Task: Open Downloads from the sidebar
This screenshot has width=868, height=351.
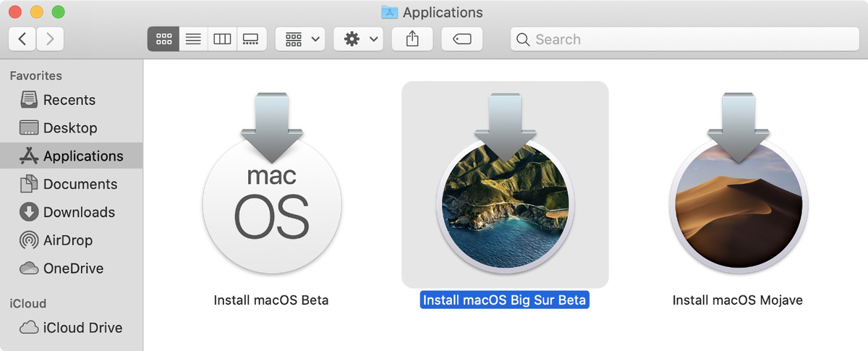Action: pyautogui.click(x=79, y=212)
